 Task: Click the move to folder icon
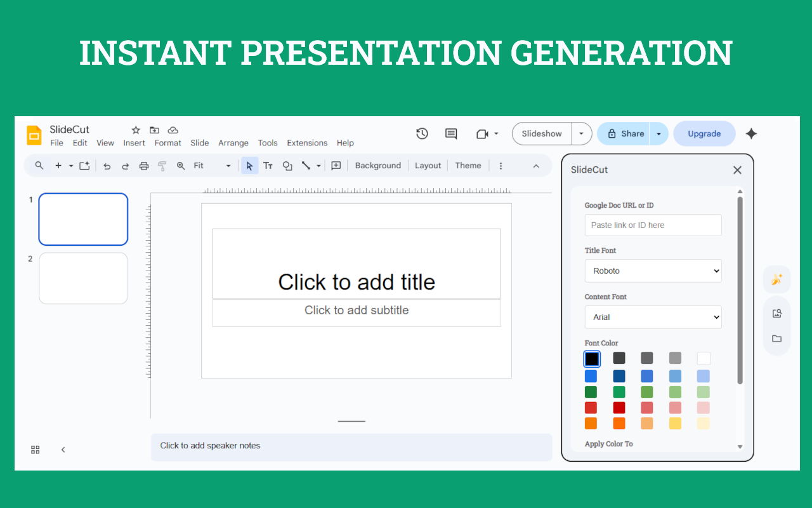pos(154,130)
